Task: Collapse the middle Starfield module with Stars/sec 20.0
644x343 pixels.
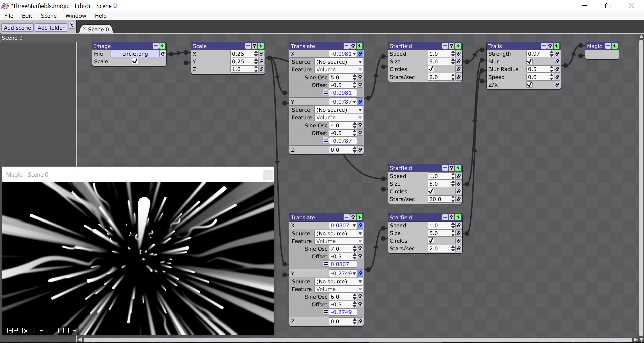Action: (x=445, y=168)
